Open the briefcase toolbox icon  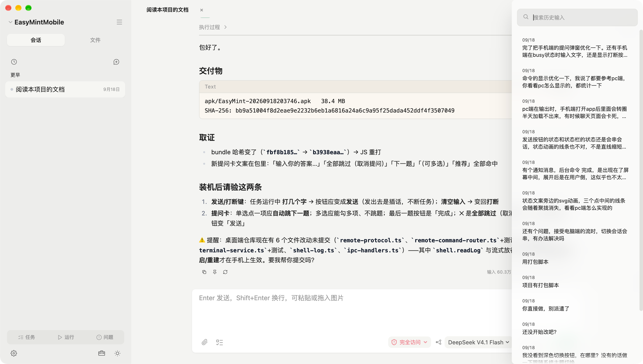point(101,353)
